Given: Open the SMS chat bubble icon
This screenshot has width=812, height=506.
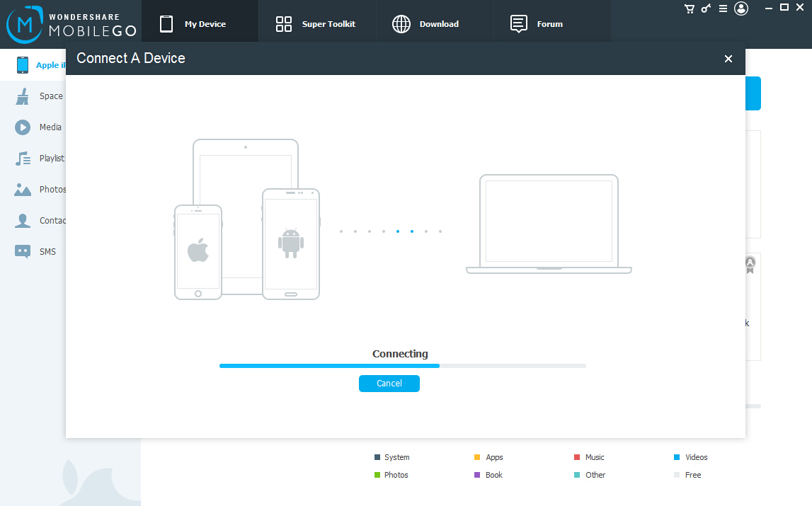Looking at the screenshot, I should 23,252.
